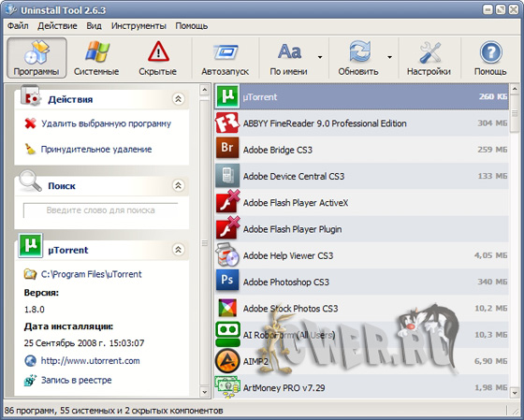Open dropdown arrow next to Обновить
The height and width of the screenshot is (420, 524).
pos(389,57)
